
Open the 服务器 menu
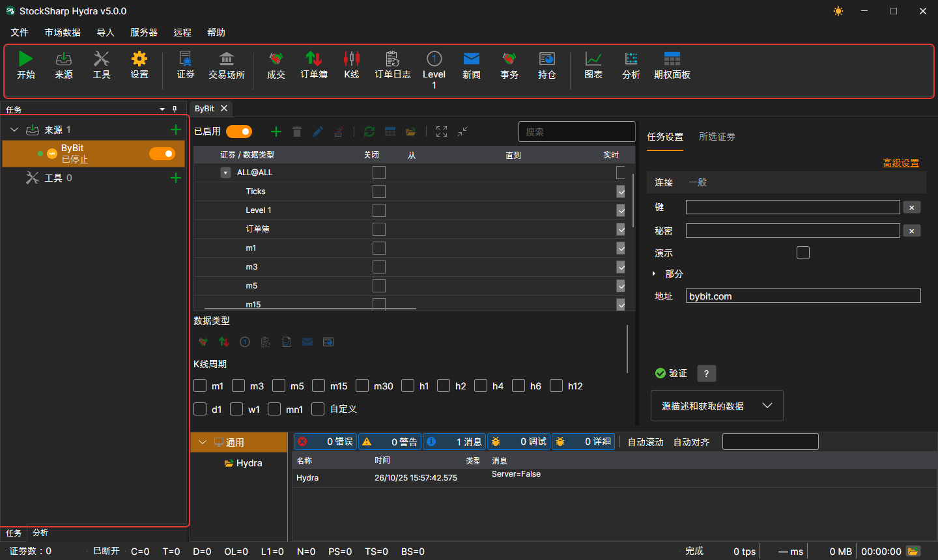[x=144, y=33]
